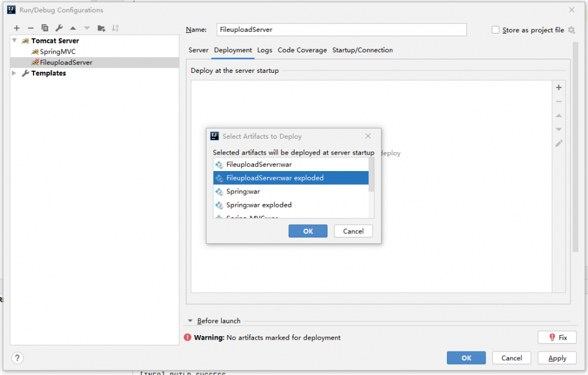Click the Name input field
Viewport: 588px width, 375px height.
click(341, 29)
